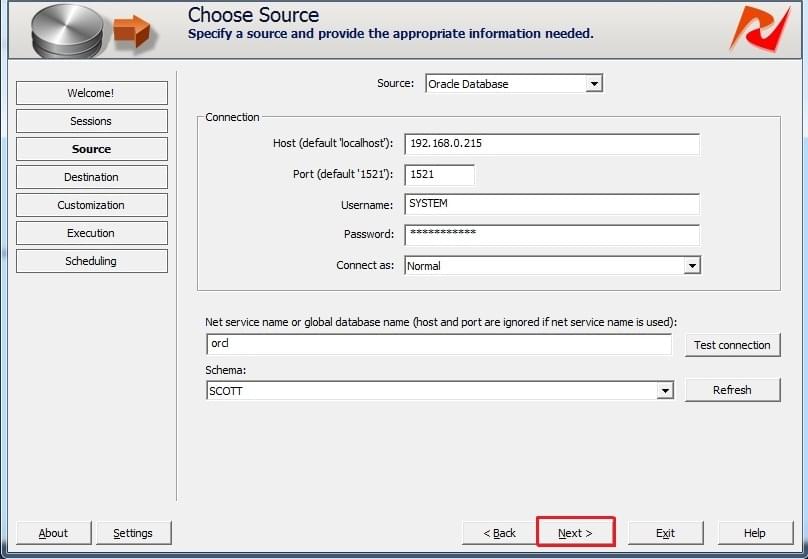Open Help

(755, 533)
